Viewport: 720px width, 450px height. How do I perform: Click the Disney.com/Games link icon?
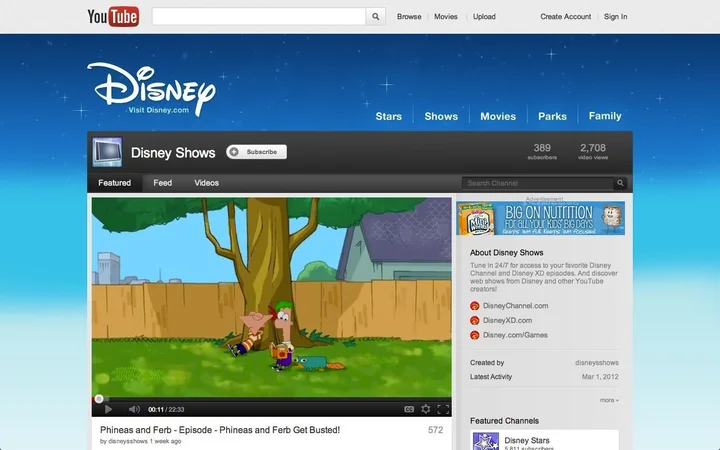(x=475, y=335)
